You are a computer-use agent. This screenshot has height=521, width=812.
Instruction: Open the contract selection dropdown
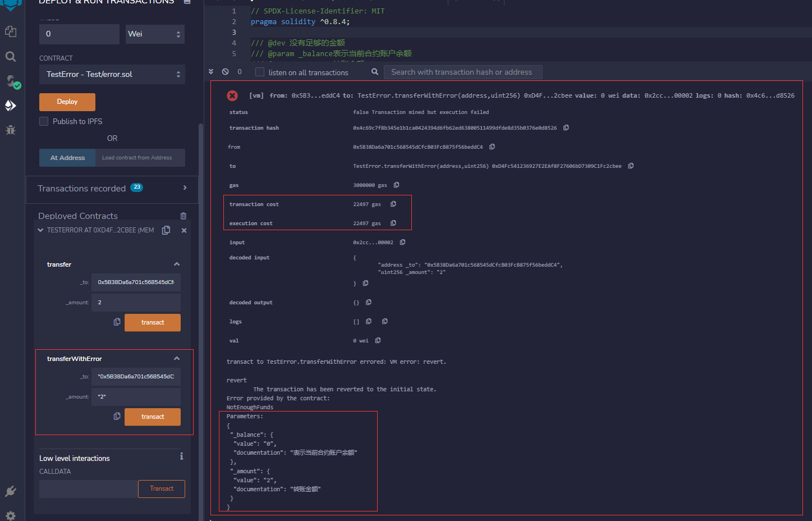(112, 74)
